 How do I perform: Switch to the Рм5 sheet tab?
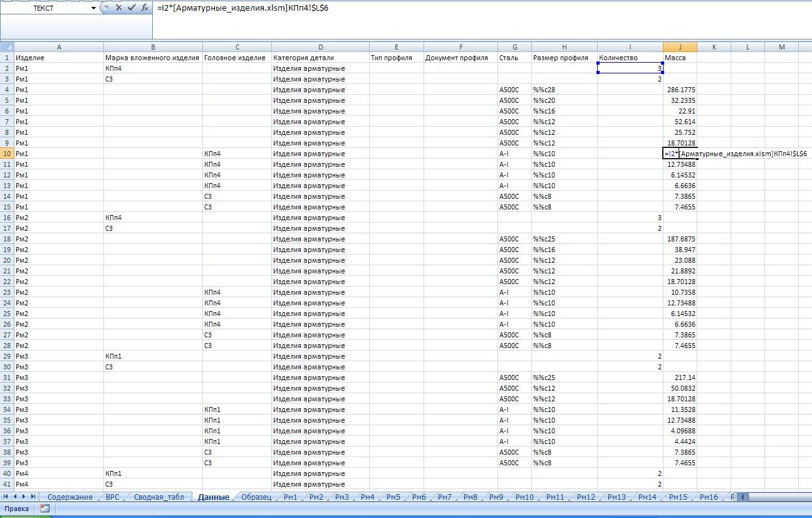393,497
